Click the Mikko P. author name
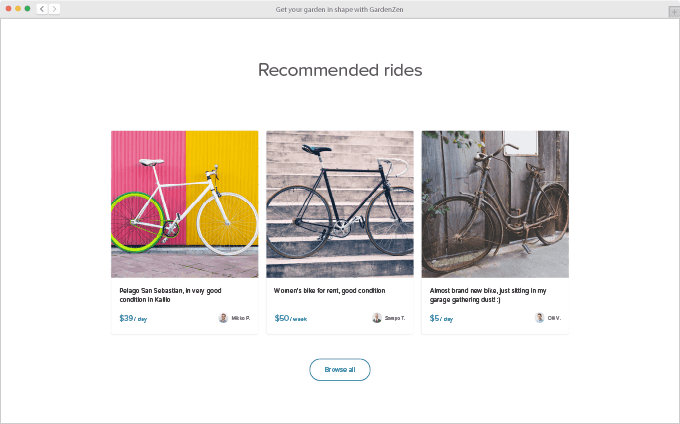This screenshot has width=680, height=424. tap(241, 318)
